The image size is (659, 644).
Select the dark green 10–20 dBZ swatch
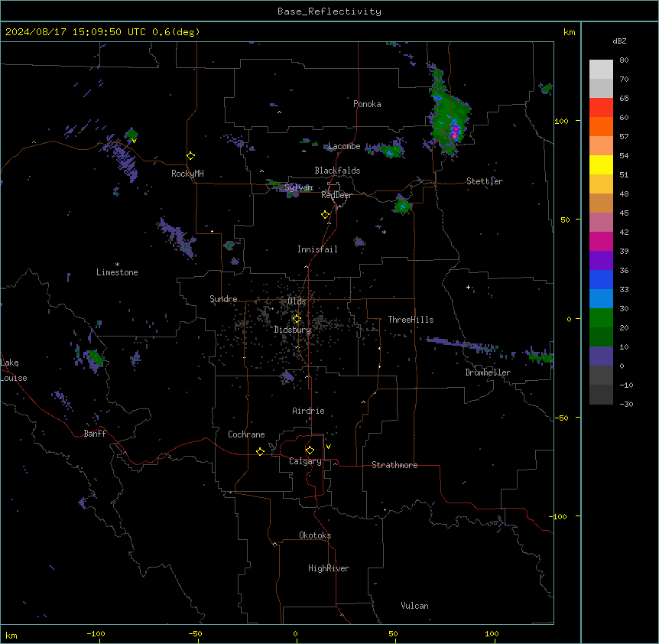click(601, 337)
